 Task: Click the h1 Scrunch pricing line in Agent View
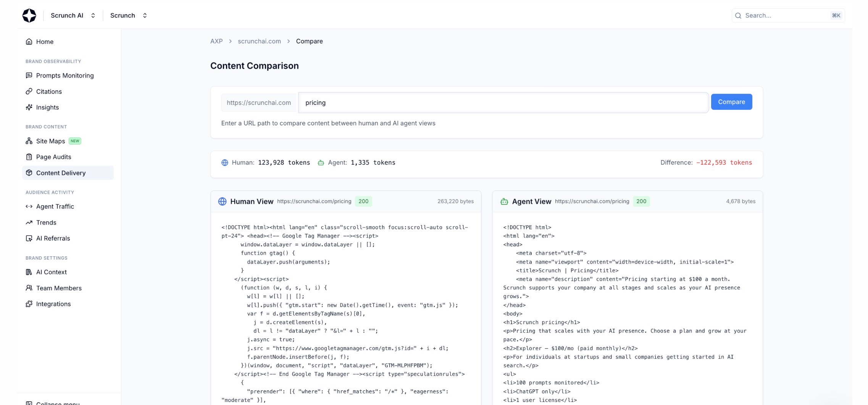point(541,322)
